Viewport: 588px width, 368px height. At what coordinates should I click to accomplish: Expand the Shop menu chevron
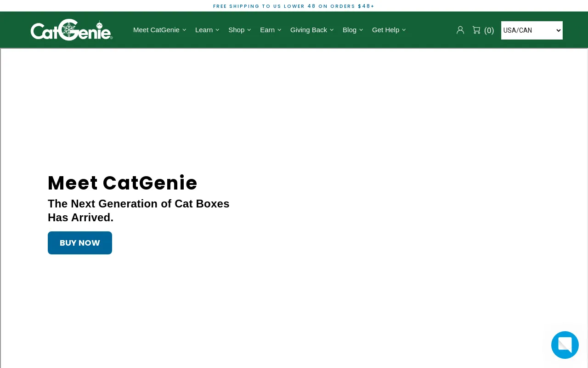249,29
